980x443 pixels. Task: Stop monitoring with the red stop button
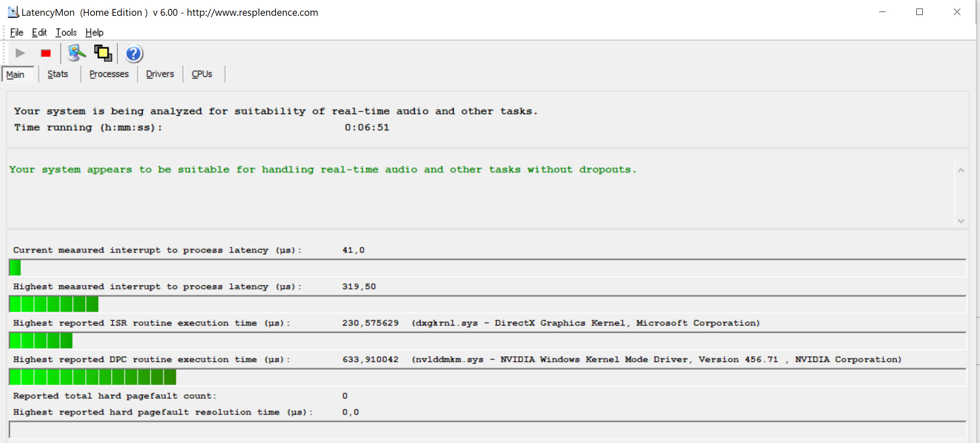coord(46,53)
